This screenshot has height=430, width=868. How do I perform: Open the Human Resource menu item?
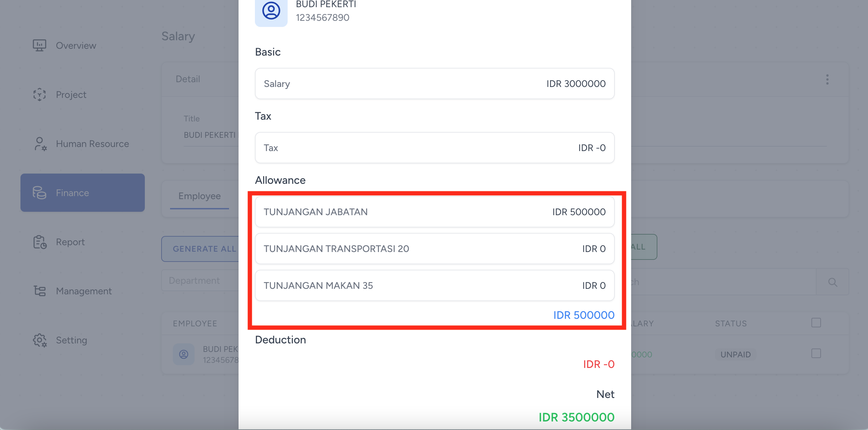click(92, 144)
